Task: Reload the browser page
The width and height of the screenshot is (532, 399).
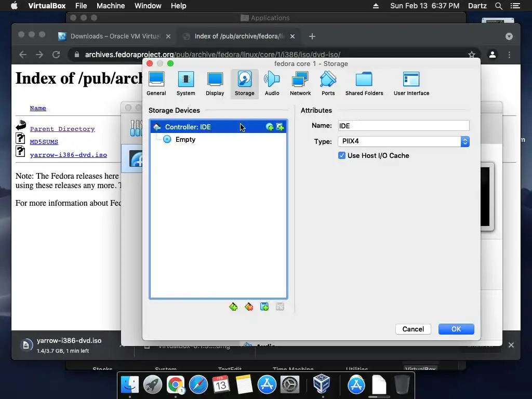Action: click(56, 55)
